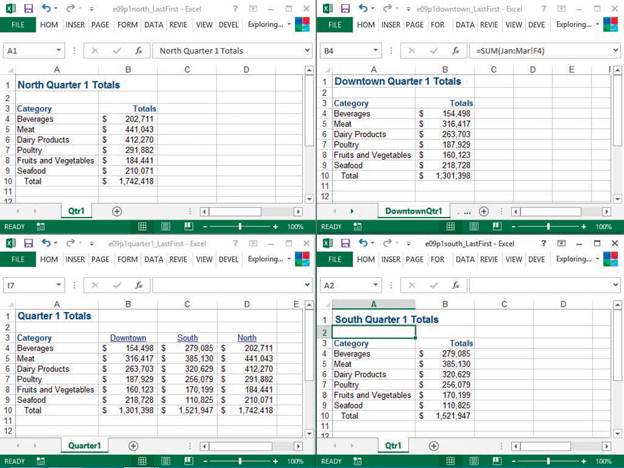Image resolution: width=624 pixels, height=468 pixels.
Task: Click zoom slider in north window
Action: (240, 226)
